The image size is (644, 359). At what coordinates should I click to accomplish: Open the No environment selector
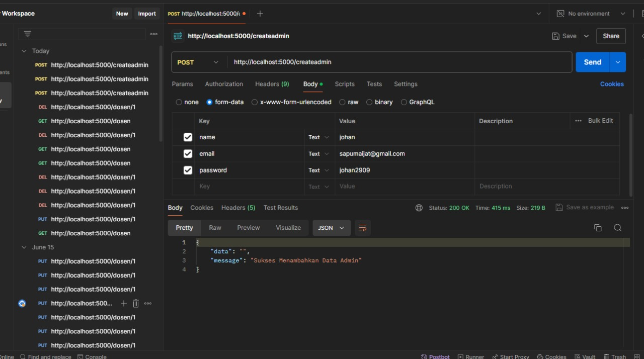(x=591, y=14)
